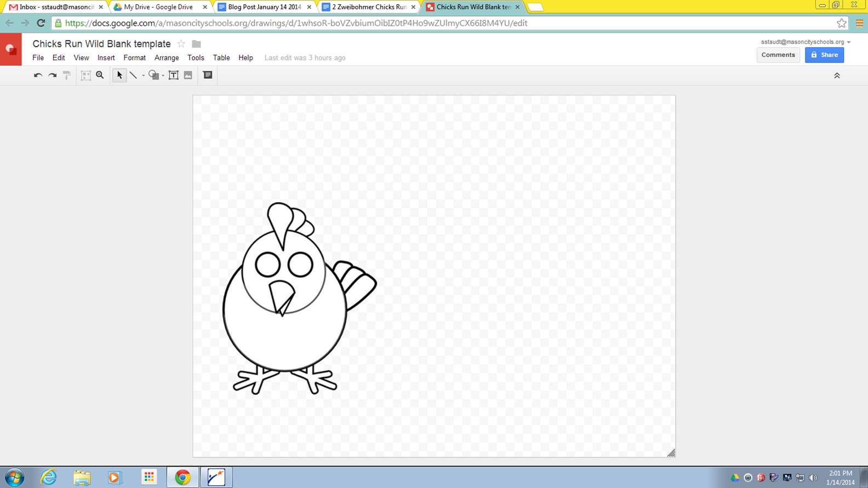
Task: Open the Insert menu
Action: [x=106, y=58]
